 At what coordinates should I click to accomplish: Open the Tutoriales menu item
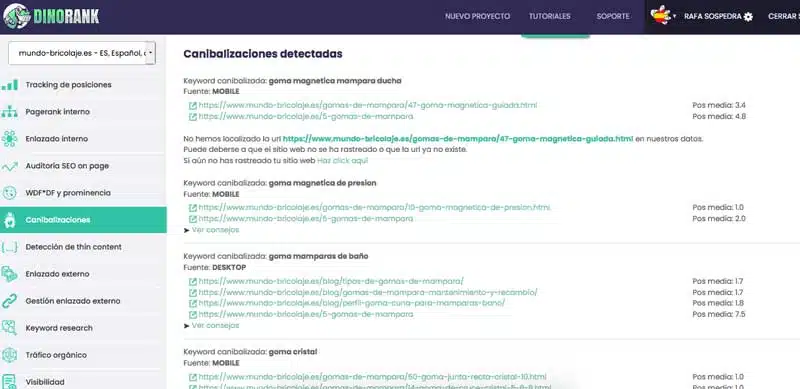tap(549, 16)
